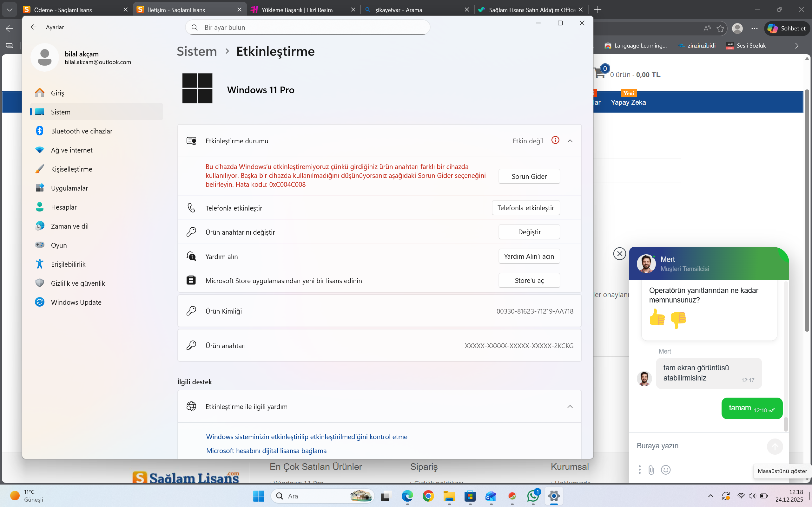Viewport: 812px width, 507px height.
Task: Switch to İletişim - SaglamLisans browser tab
Action: coord(189,10)
